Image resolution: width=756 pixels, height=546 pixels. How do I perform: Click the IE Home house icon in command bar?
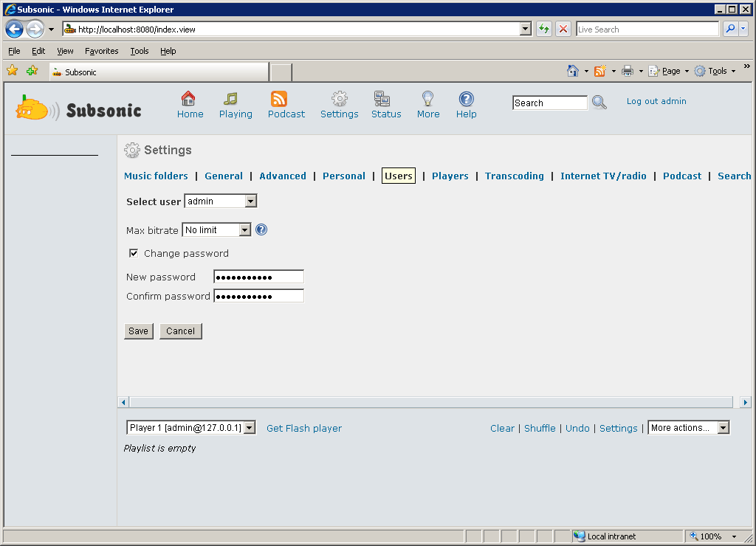573,71
